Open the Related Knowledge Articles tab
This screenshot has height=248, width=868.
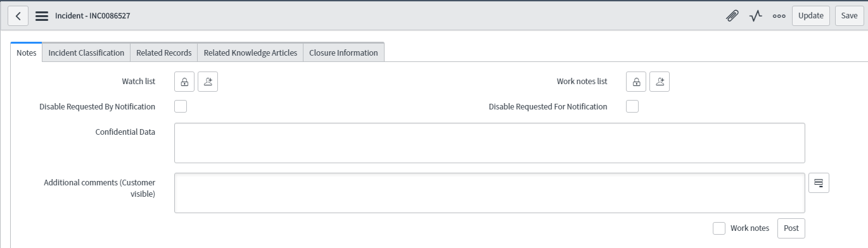coord(250,53)
